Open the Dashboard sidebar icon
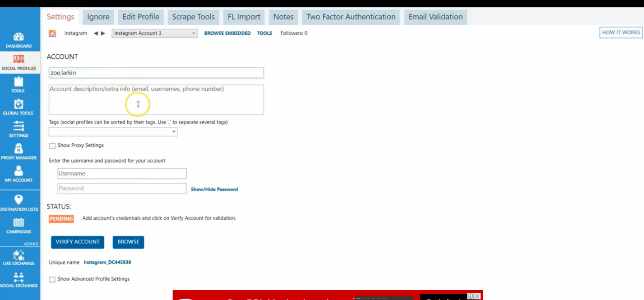The image size is (644, 300). pos(19,40)
